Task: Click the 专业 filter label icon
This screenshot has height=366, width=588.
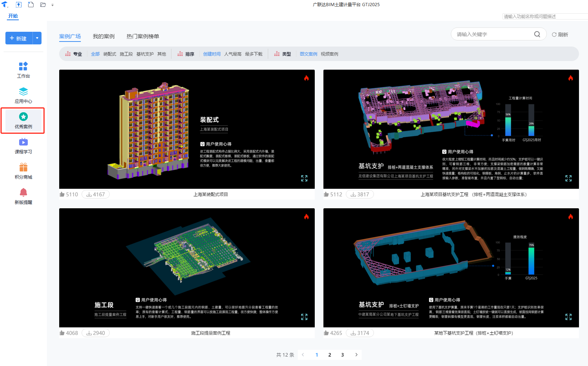Action: [x=68, y=54]
